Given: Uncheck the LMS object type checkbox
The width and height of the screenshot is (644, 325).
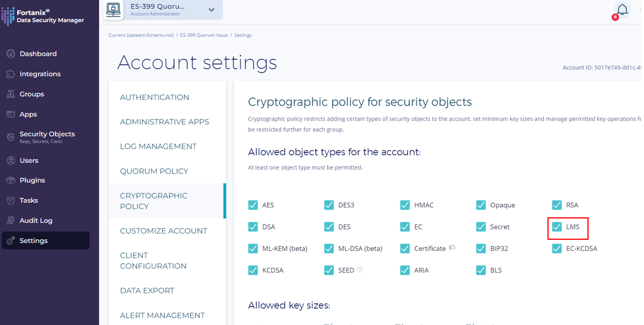Looking at the screenshot, I should (557, 227).
